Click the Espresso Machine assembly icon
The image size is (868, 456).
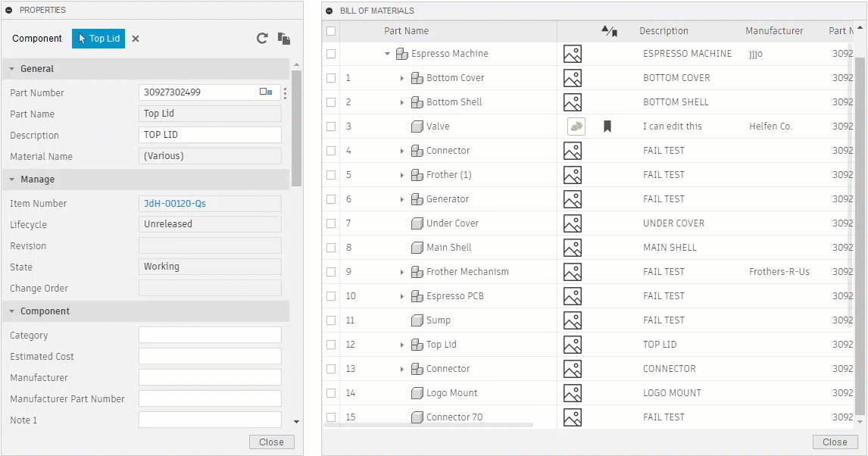pyautogui.click(x=402, y=54)
